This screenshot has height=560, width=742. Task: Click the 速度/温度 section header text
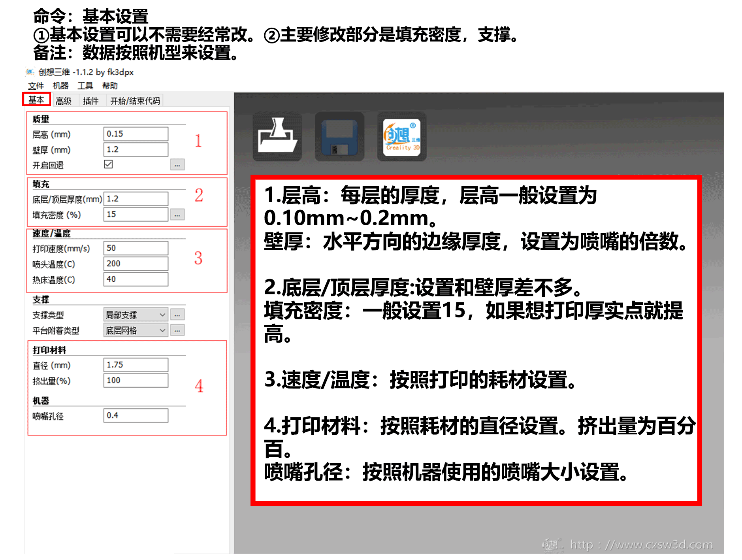(51, 233)
